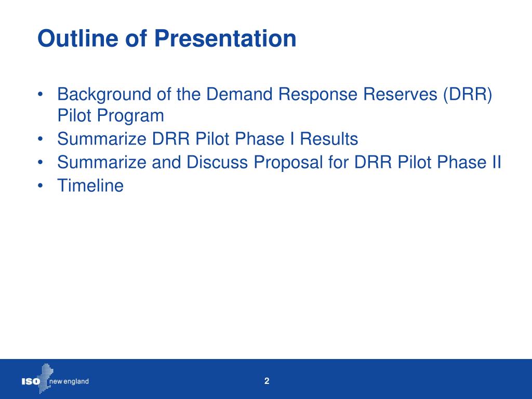This screenshot has height=399, width=532.
Task: Click 'Summarize and Discuss Proposal for DRR Pilot Phase II'
Action: pyautogui.click(x=279, y=162)
